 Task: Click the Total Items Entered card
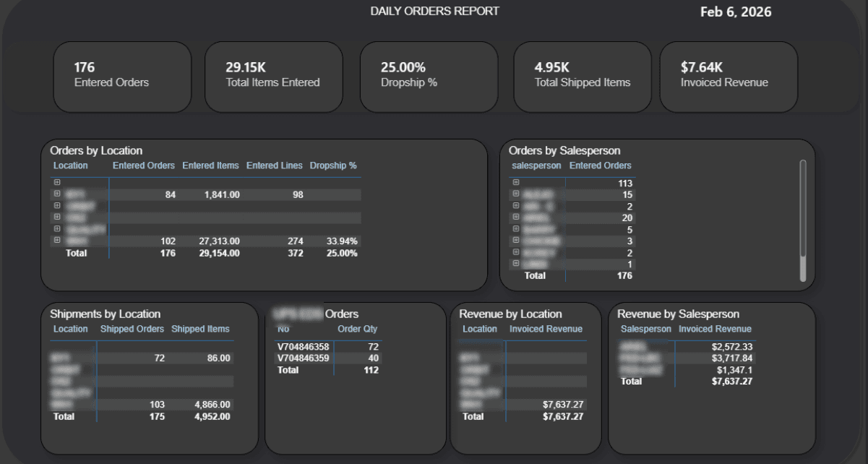(274, 77)
